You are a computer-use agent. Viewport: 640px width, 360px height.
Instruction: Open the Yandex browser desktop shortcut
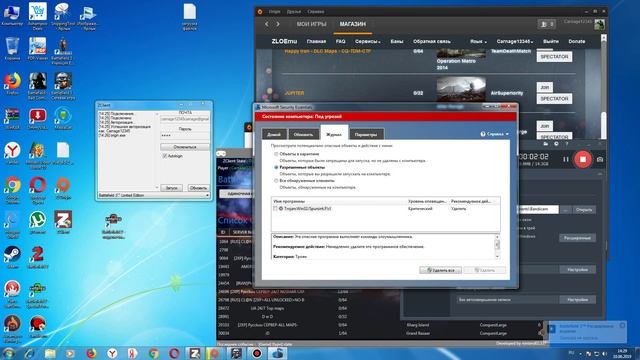tap(12, 152)
